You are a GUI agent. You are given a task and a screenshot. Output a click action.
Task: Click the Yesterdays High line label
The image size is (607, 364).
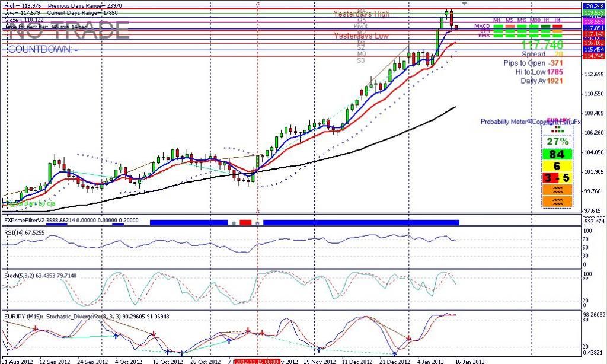pyautogui.click(x=361, y=14)
